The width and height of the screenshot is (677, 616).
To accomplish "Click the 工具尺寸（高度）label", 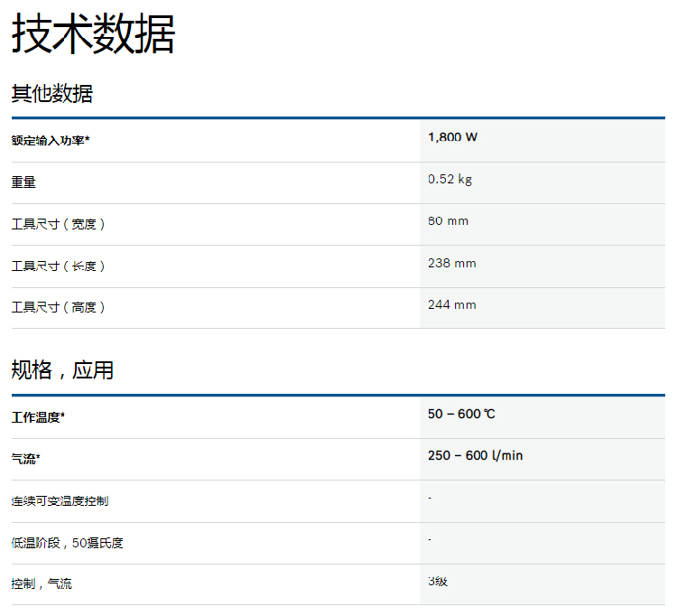I will tap(59, 307).
